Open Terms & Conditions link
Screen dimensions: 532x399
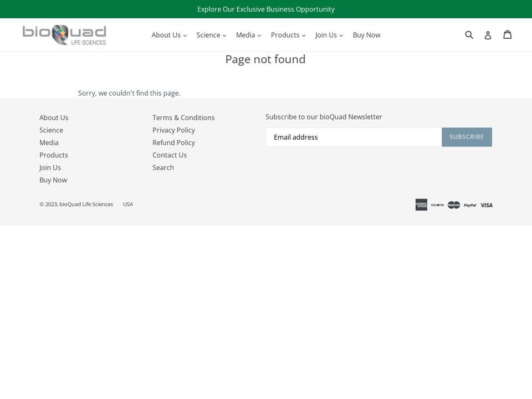click(183, 117)
